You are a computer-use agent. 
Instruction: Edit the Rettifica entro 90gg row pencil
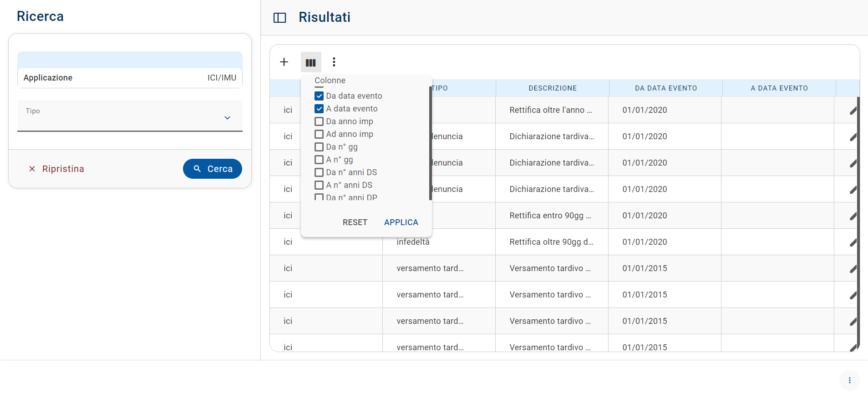853,216
